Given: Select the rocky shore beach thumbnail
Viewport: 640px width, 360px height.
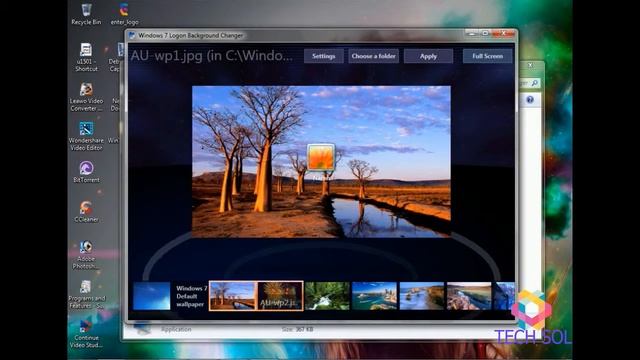Looking at the screenshot, I should (x=469, y=296).
